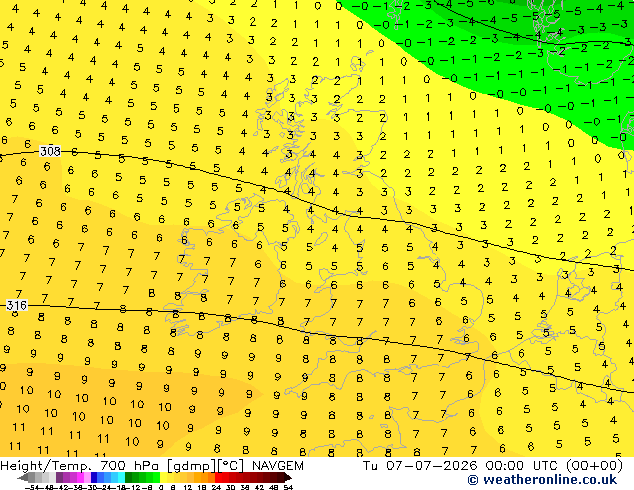Click the 308 height contour label
This screenshot has height=490, width=634.
tap(50, 152)
